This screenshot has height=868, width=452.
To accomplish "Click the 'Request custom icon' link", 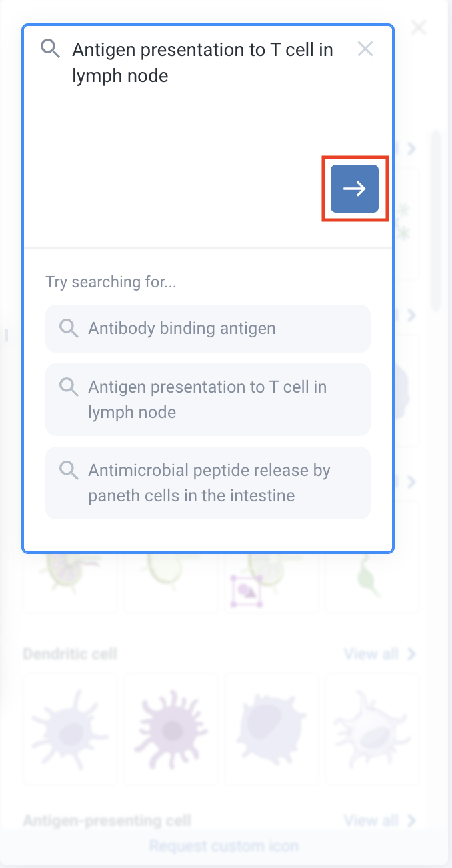I will click(x=224, y=846).
